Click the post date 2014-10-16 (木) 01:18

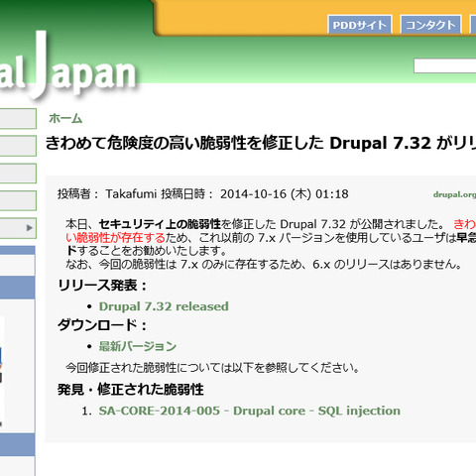(285, 194)
